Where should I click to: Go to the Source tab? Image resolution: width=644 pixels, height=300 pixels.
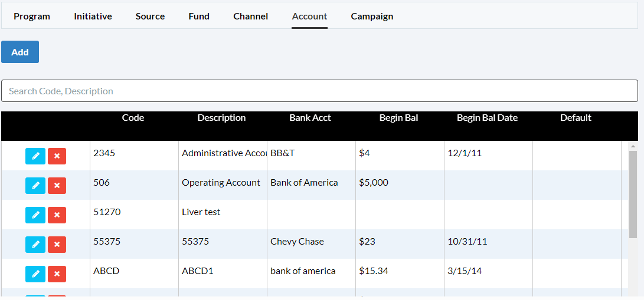pyautogui.click(x=151, y=17)
